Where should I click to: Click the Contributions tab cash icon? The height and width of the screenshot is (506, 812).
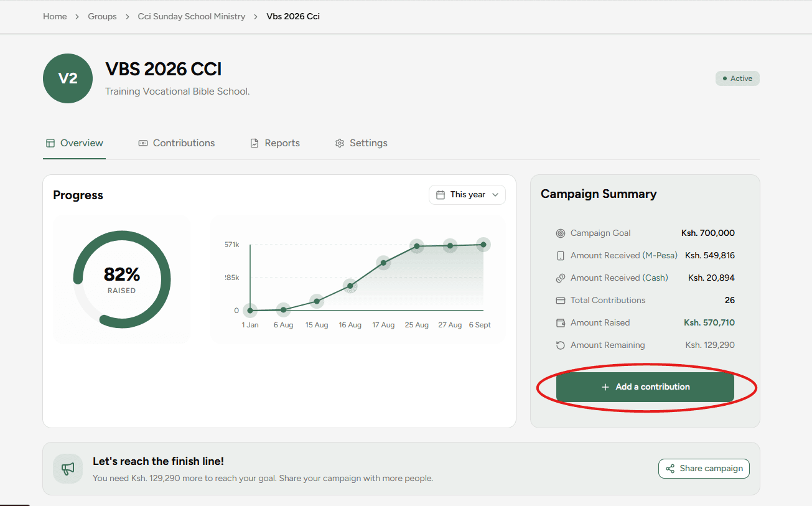pyautogui.click(x=143, y=143)
